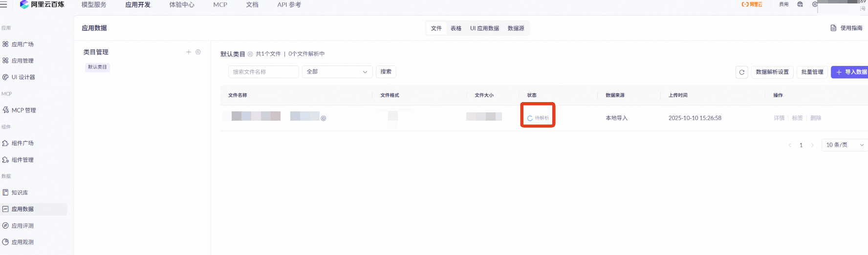Open the MCP top menu
Viewport: 868px width, 255px height.
[x=220, y=4]
